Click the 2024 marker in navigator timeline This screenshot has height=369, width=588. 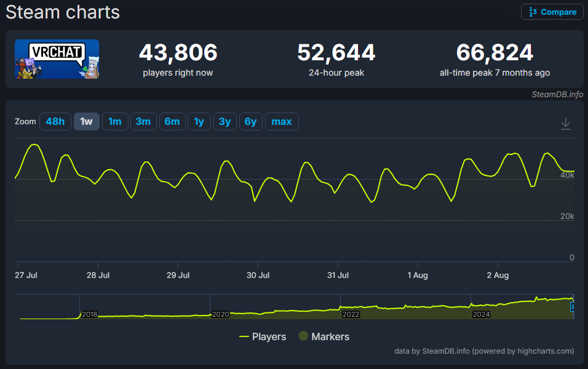pyautogui.click(x=481, y=314)
